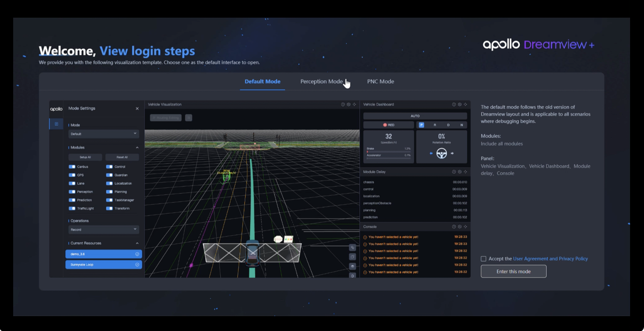This screenshot has height=331, width=644.
Task: Switch to the Default Mode tab
Action: click(x=262, y=81)
